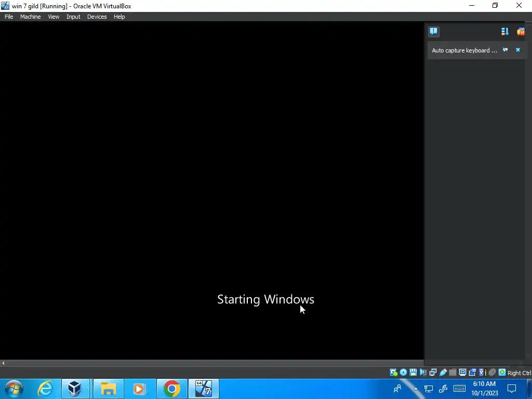Click the mouse integration status icon

click(492, 373)
